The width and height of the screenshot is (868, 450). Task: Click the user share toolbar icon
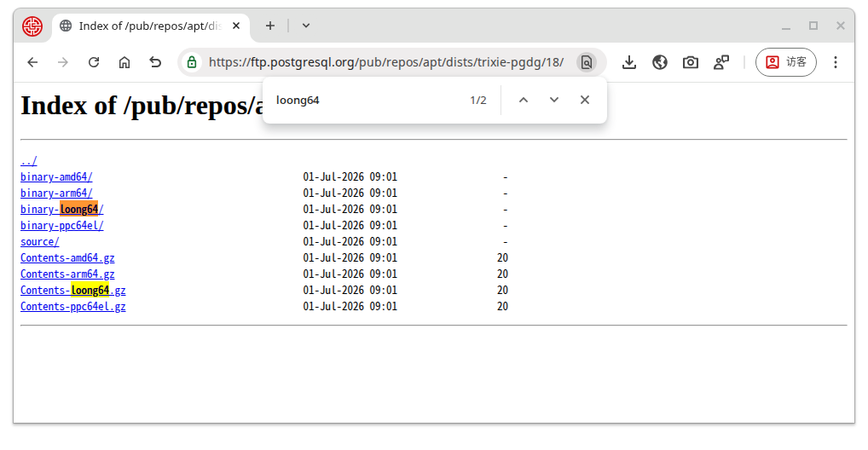[721, 62]
